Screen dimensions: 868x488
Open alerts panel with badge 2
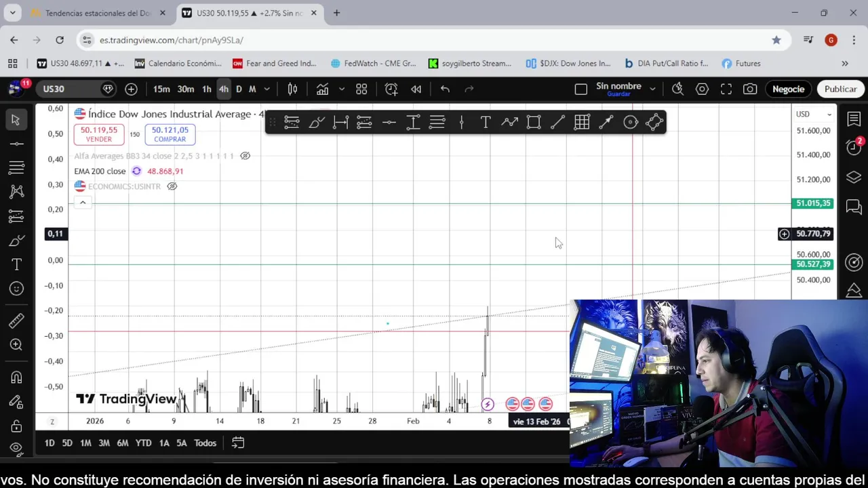pos(854,146)
